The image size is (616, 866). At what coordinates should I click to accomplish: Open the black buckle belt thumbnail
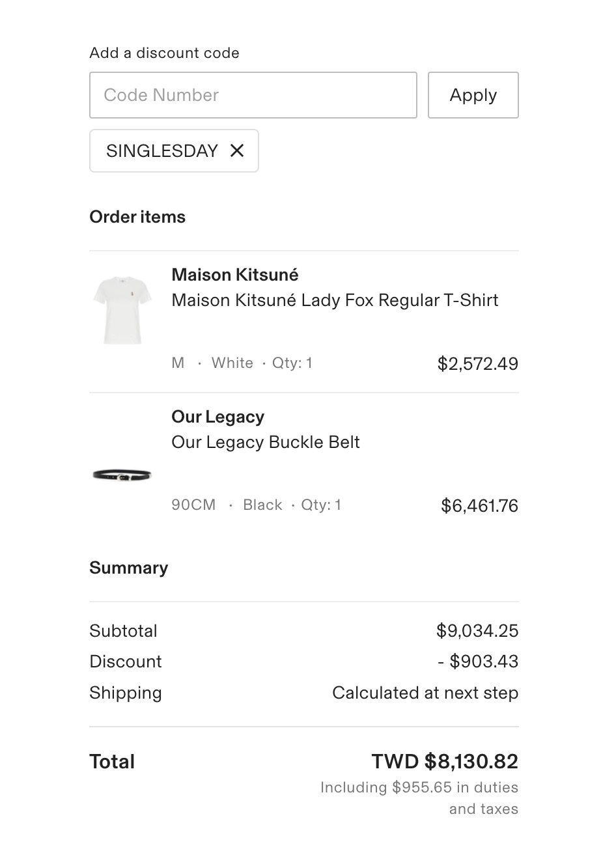click(122, 475)
